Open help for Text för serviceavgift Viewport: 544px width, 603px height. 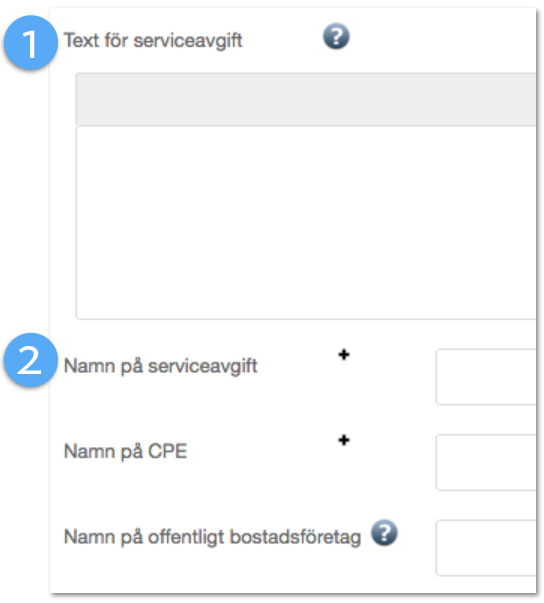(336, 37)
